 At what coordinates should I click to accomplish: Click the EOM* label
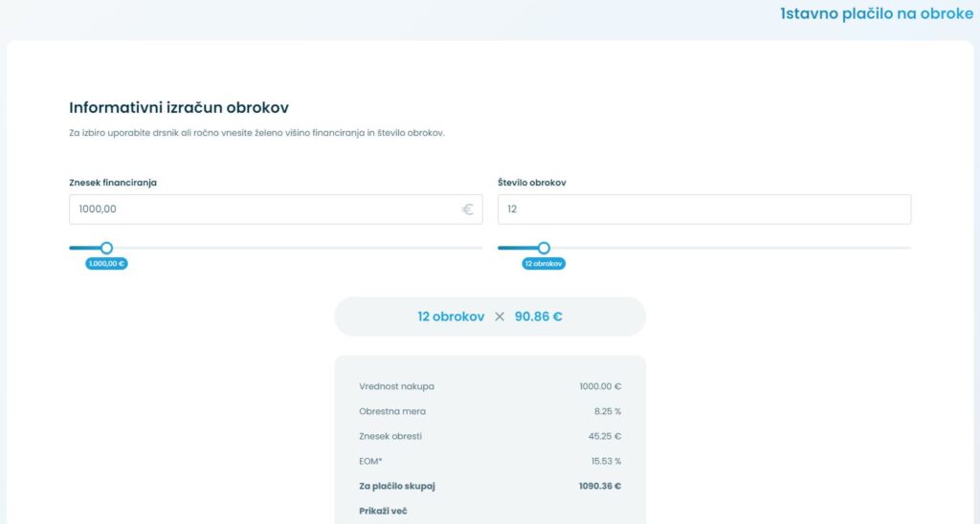[x=370, y=462]
